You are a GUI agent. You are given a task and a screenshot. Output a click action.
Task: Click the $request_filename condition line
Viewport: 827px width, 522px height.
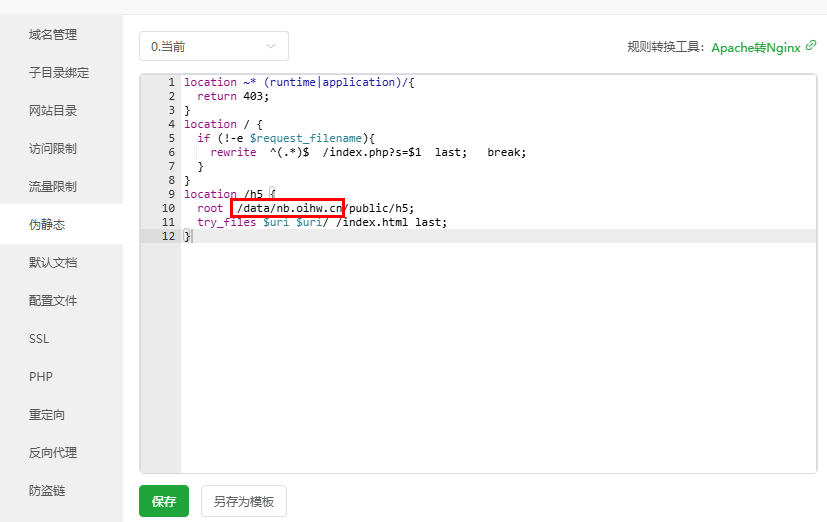coord(286,138)
